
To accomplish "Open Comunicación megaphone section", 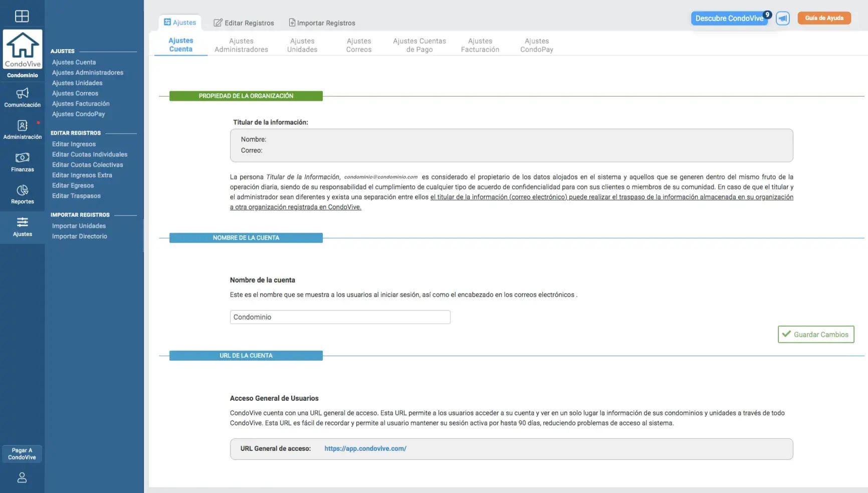I will pyautogui.click(x=23, y=98).
